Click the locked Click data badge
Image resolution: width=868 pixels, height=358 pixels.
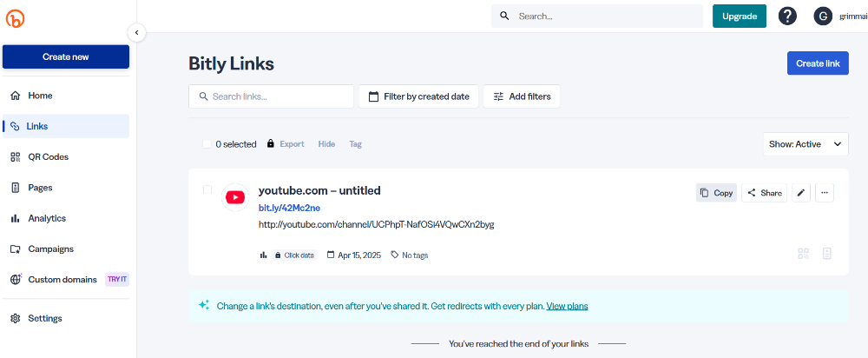pyautogui.click(x=294, y=255)
